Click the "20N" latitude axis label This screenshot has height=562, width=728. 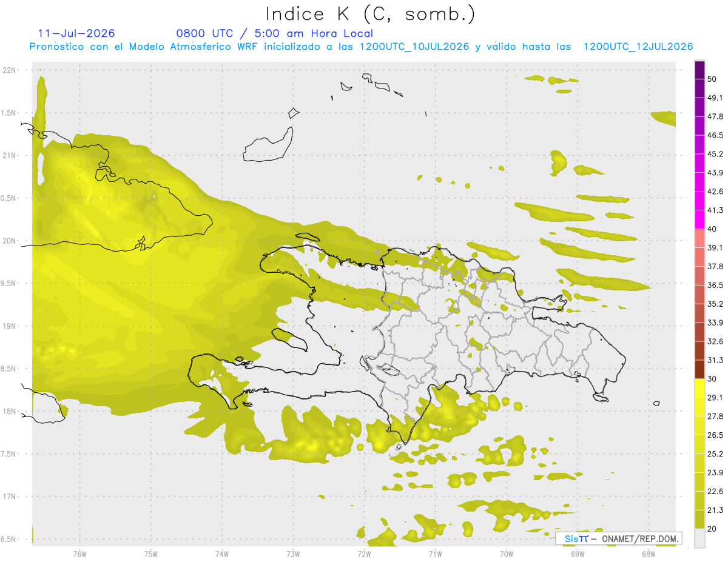click(x=10, y=241)
